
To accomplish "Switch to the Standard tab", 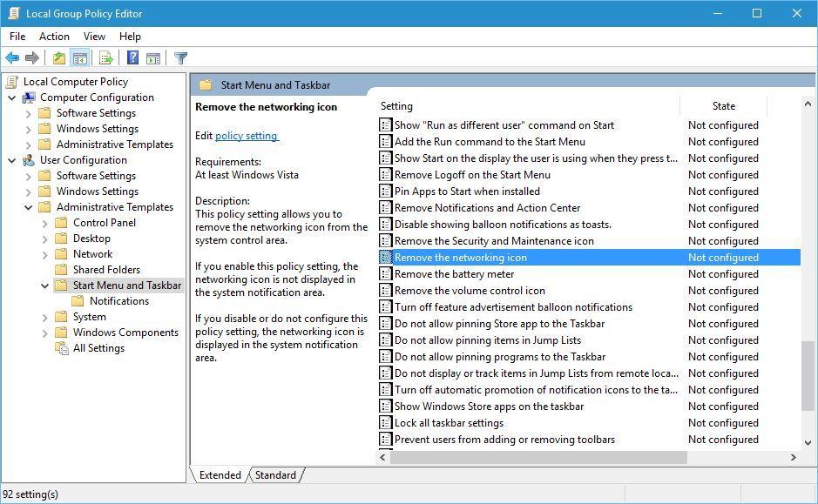I will pyautogui.click(x=275, y=474).
